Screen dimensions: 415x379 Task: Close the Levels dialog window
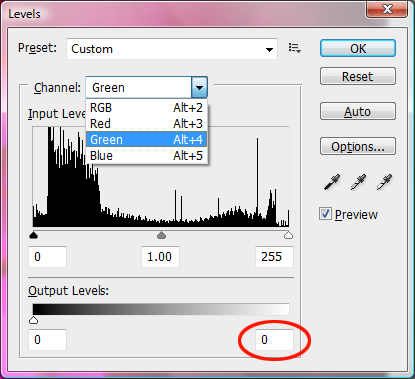click(x=387, y=9)
